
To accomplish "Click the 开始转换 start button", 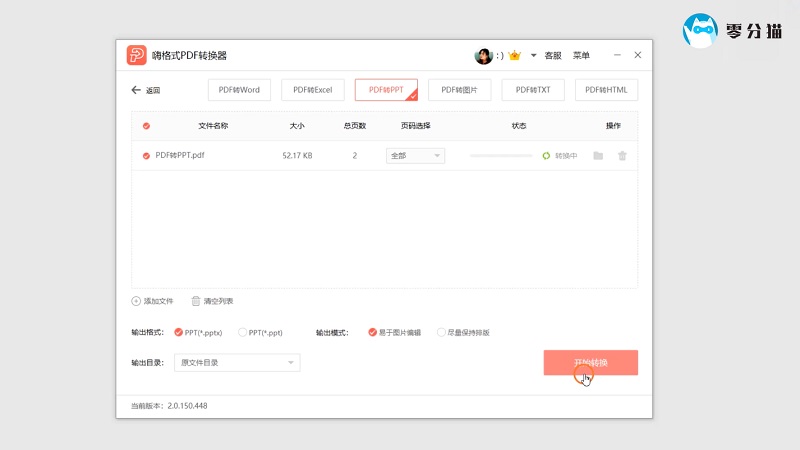I will coord(591,363).
